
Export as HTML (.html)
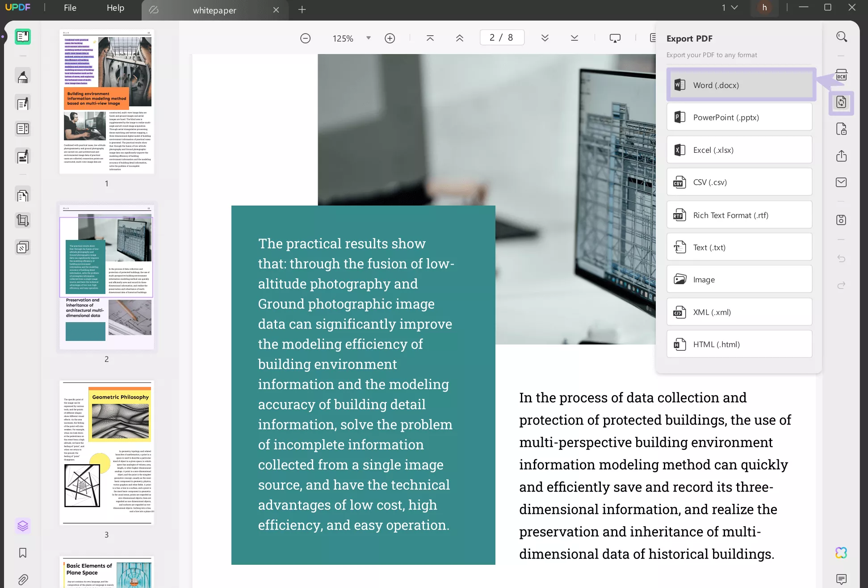click(x=739, y=344)
